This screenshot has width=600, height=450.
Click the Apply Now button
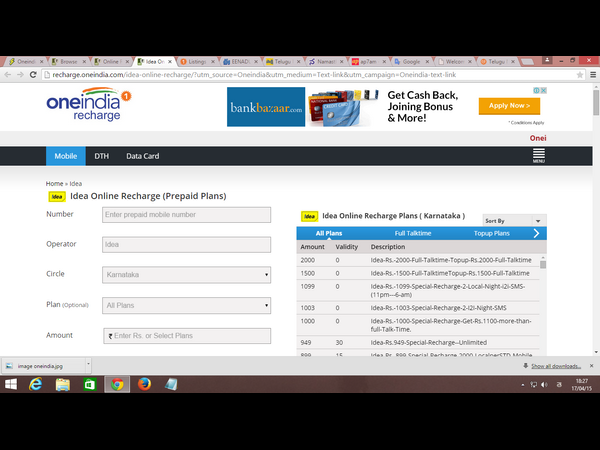point(509,106)
